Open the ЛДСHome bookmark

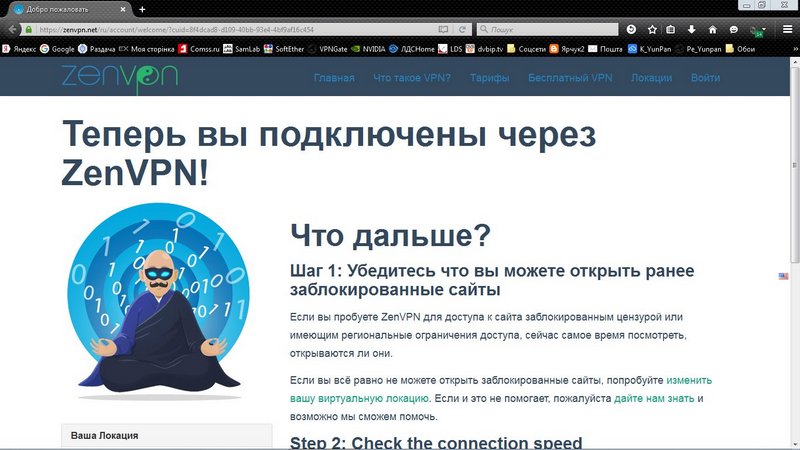(412, 49)
